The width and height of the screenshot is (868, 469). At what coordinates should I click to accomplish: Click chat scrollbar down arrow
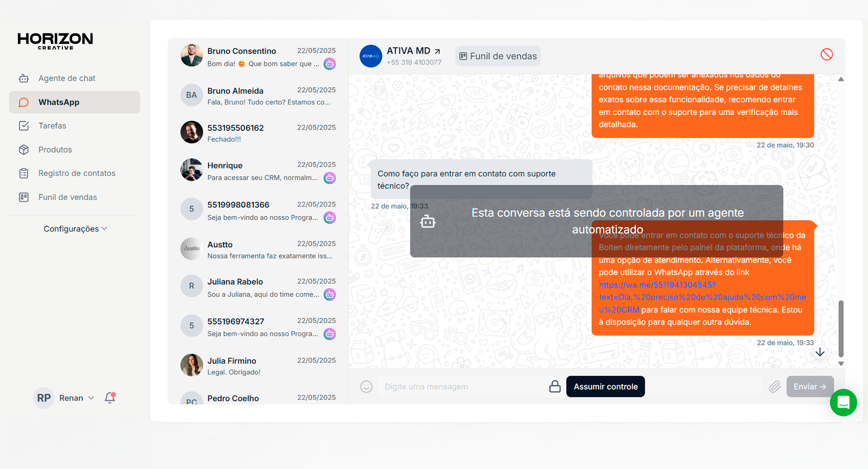click(x=841, y=364)
